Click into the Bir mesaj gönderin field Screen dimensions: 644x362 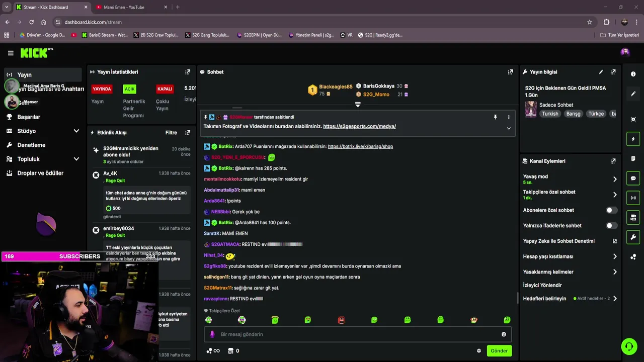click(x=357, y=334)
